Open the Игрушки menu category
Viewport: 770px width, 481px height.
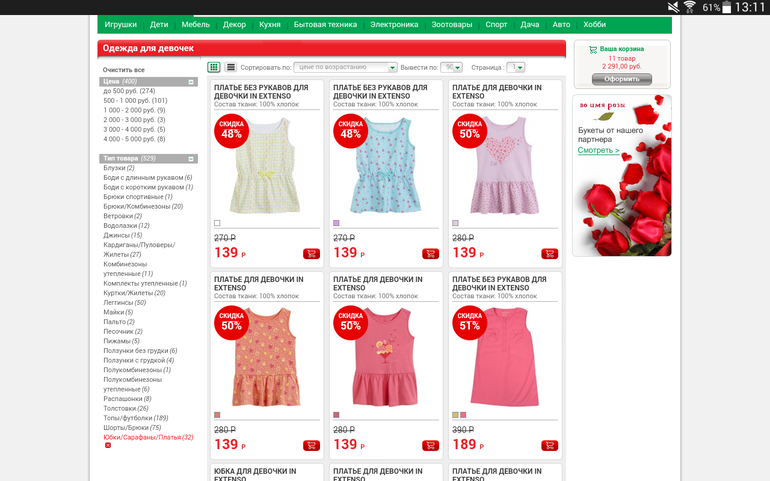point(120,25)
